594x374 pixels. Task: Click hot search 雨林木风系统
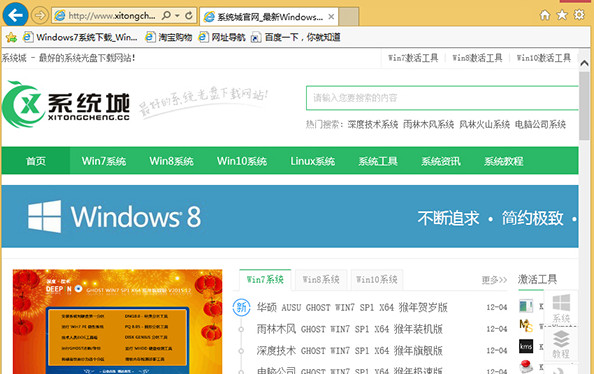point(428,124)
